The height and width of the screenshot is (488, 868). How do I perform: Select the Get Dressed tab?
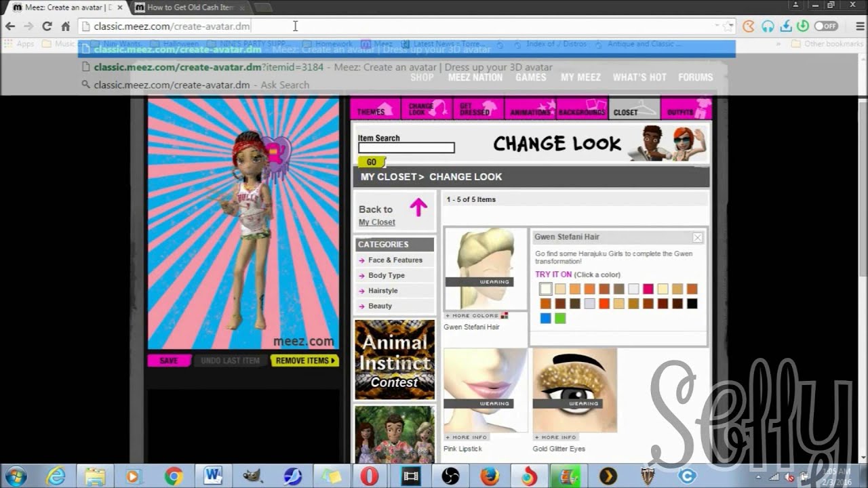pyautogui.click(x=479, y=108)
